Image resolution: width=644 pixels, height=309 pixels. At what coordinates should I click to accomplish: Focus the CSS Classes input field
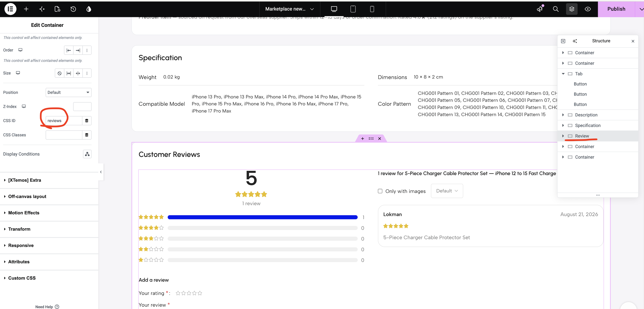64,135
